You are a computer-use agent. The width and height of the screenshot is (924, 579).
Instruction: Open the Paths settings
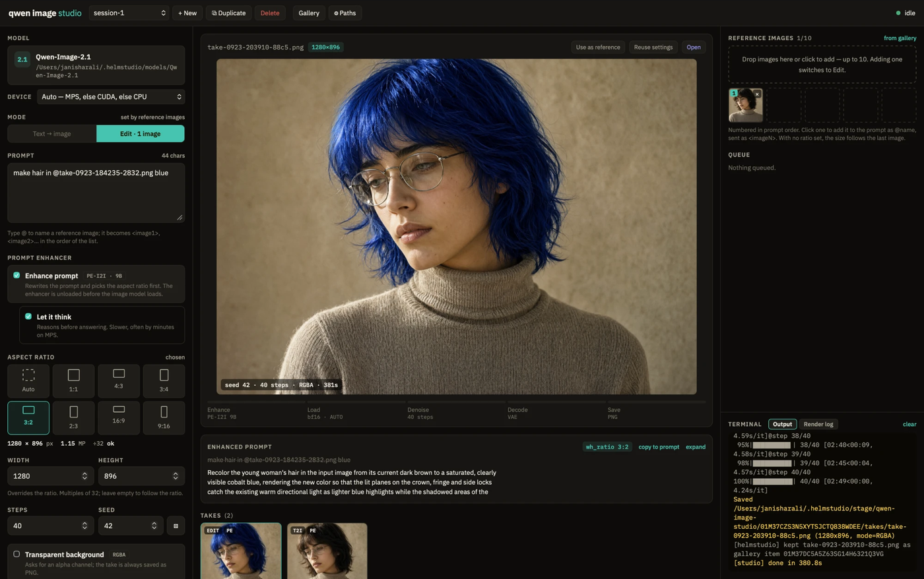pos(345,13)
